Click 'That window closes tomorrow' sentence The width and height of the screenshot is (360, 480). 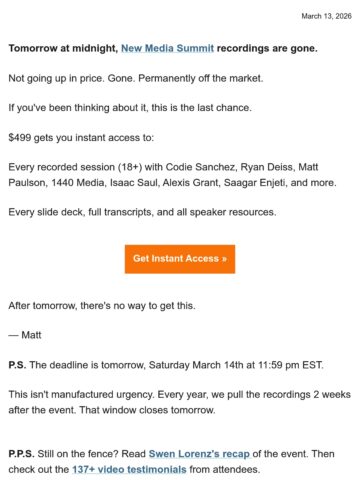147,410
